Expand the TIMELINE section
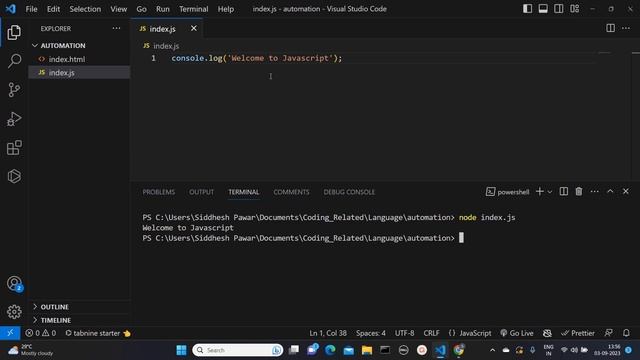640x360 pixels. [x=79, y=320]
